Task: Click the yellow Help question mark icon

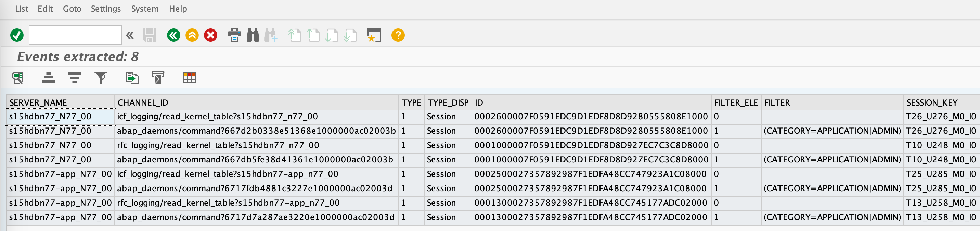Action: (398, 35)
